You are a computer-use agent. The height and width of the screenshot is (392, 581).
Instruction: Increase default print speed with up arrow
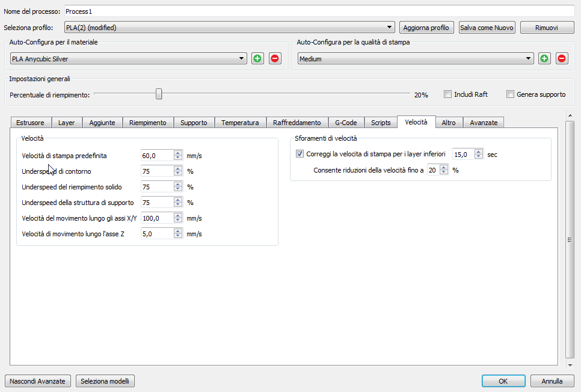click(x=177, y=153)
